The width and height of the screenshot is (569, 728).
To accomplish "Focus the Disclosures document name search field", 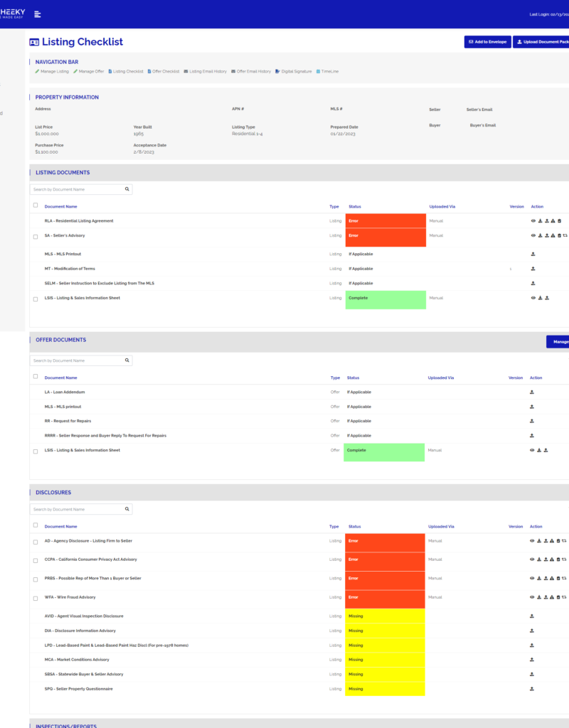I will [x=76, y=510].
